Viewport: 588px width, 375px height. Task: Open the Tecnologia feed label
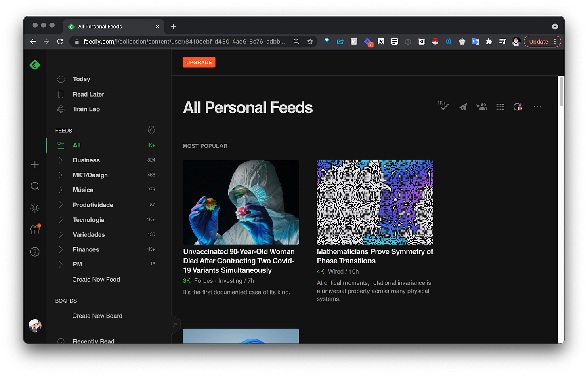[88, 220]
